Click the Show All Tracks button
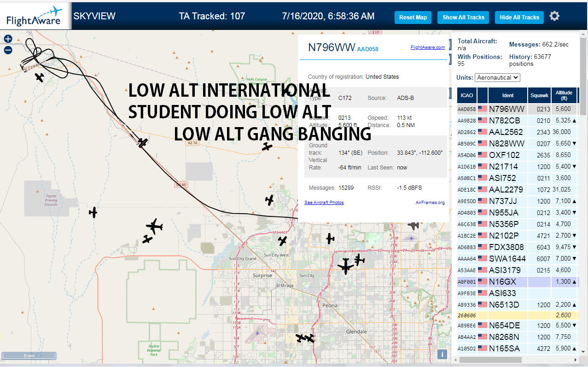Image resolution: width=588 pixels, height=367 pixels. 463,17
